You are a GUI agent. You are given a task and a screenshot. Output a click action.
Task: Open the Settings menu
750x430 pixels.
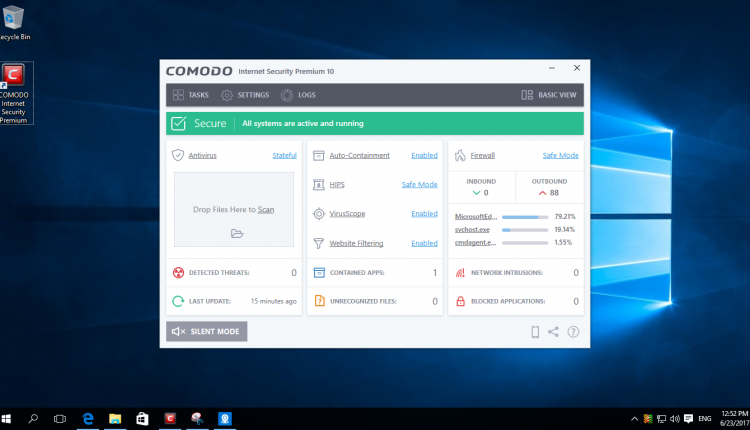coord(245,95)
